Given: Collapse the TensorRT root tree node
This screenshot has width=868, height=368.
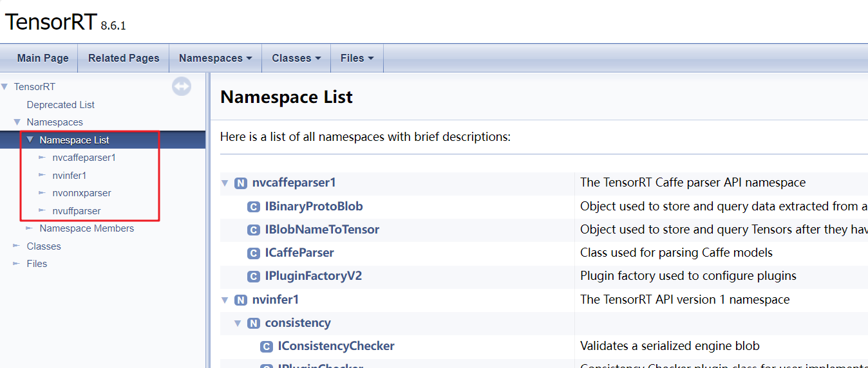Looking at the screenshot, I should pyautogui.click(x=5, y=86).
